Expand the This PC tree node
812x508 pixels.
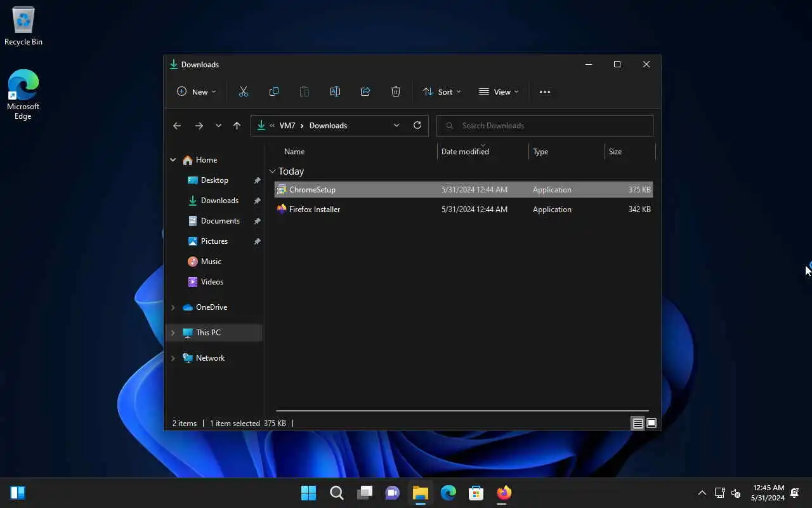[173, 333]
